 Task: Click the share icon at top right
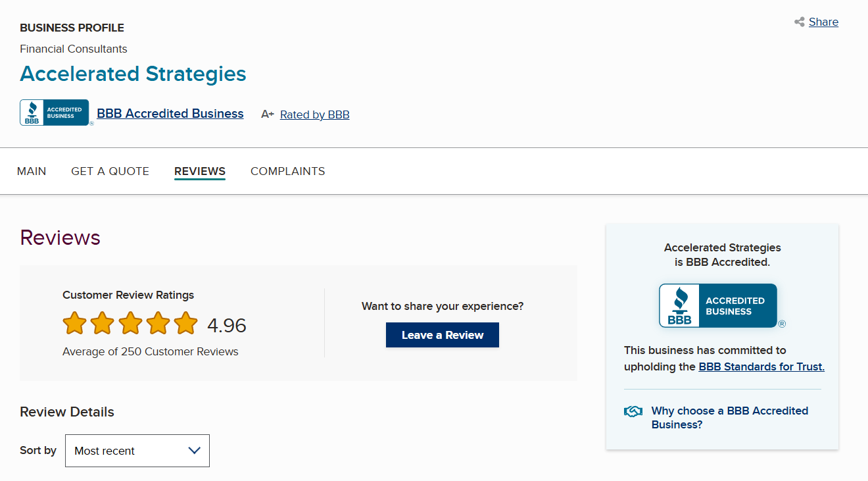[x=800, y=22]
